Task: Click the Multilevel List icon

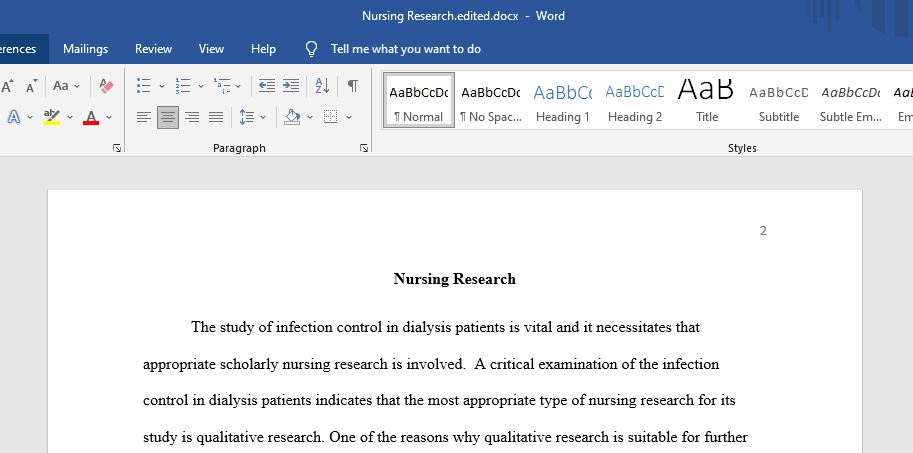Action: click(x=222, y=86)
